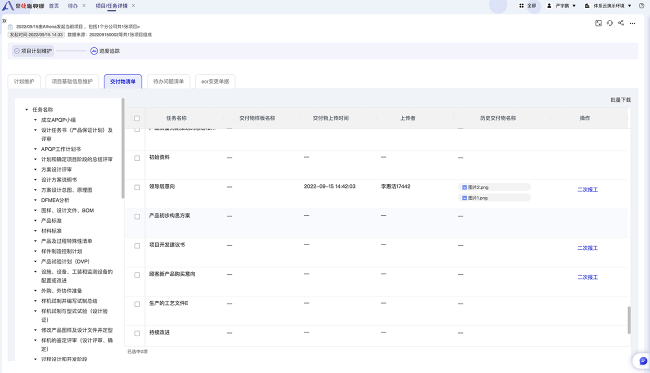Image resolution: width=650 pixels, height=373 pixels.
Task: Click 二次报工 link in 项目开发建议书 row
Action: coord(587,248)
